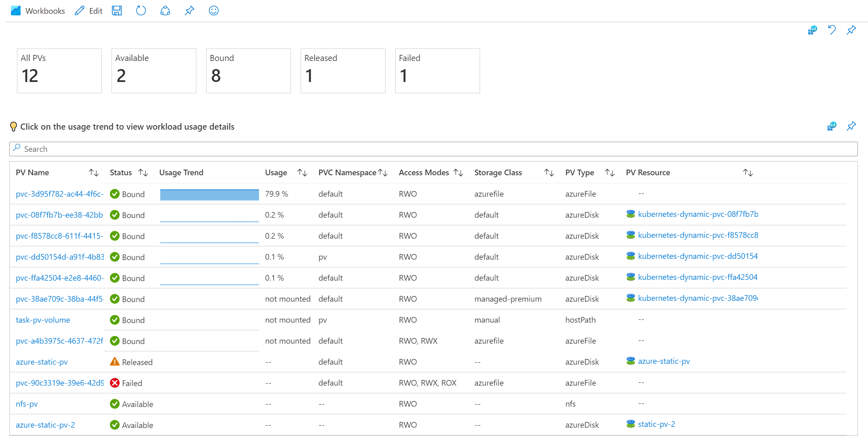Click the Search input field

coord(434,149)
